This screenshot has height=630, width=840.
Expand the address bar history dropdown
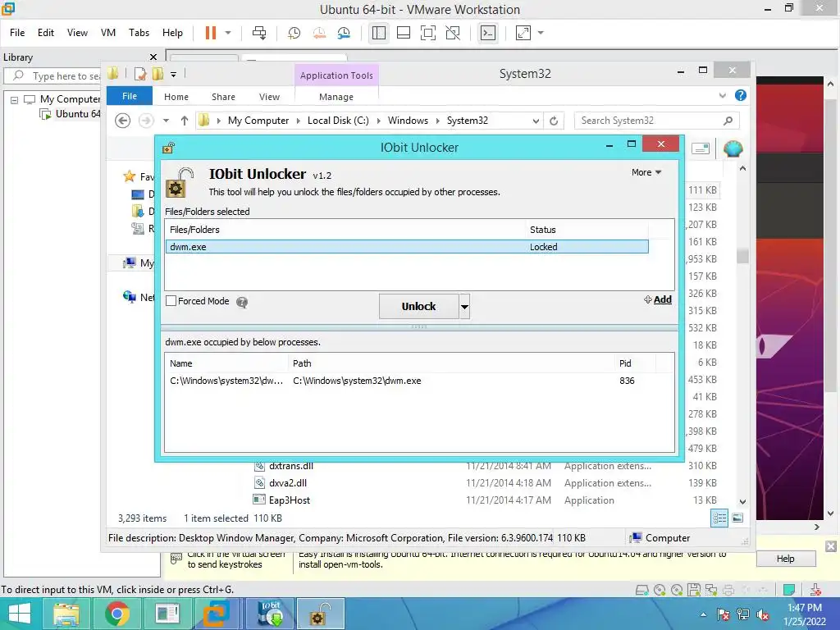[x=536, y=121]
